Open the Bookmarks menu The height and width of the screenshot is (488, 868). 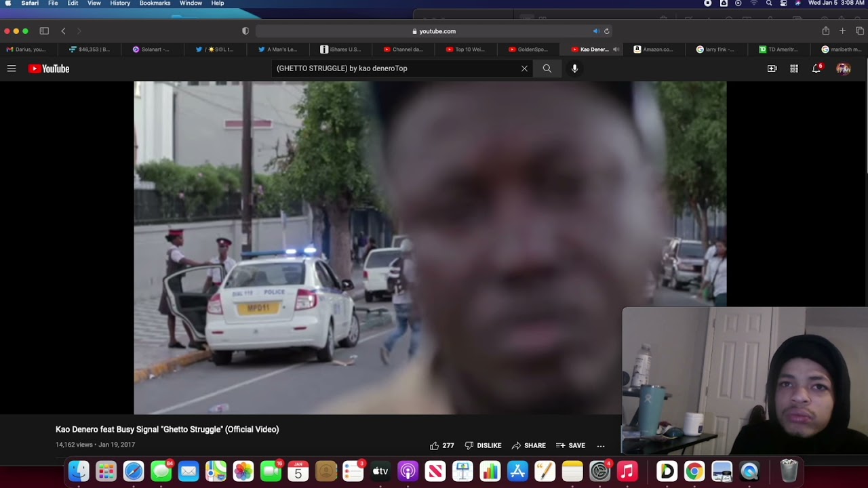click(155, 3)
